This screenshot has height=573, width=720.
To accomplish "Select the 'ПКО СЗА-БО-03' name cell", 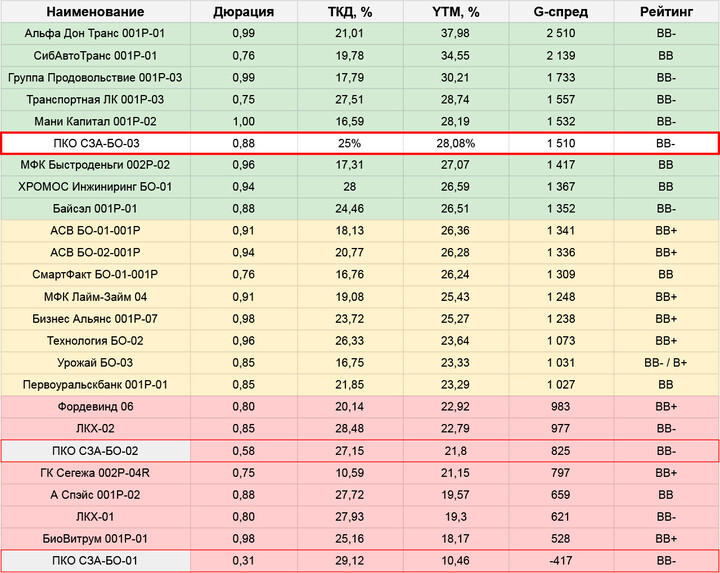I will coord(96,143).
